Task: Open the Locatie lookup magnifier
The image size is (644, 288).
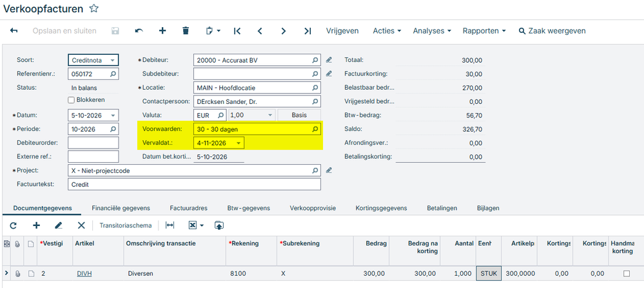Action: click(315, 88)
